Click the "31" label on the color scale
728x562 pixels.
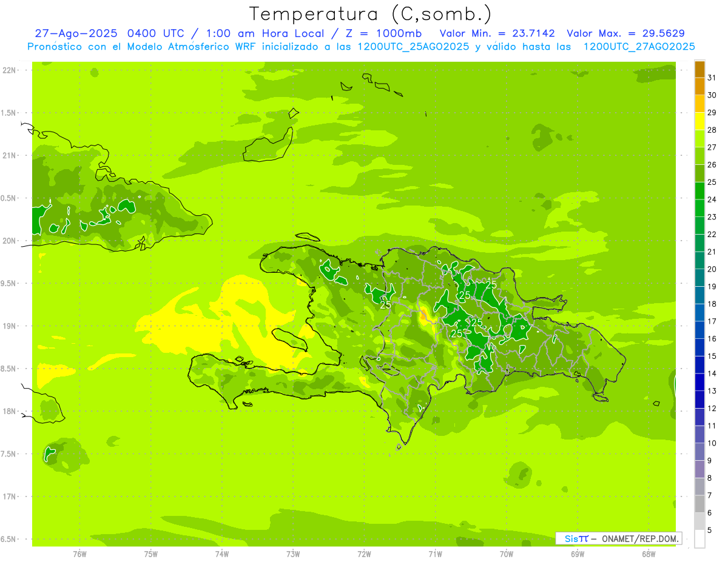coord(712,78)
